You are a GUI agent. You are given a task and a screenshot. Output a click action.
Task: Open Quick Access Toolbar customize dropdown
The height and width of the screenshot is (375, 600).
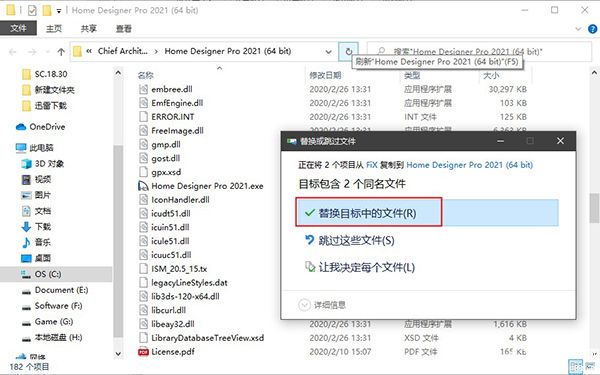coord(59,11)
